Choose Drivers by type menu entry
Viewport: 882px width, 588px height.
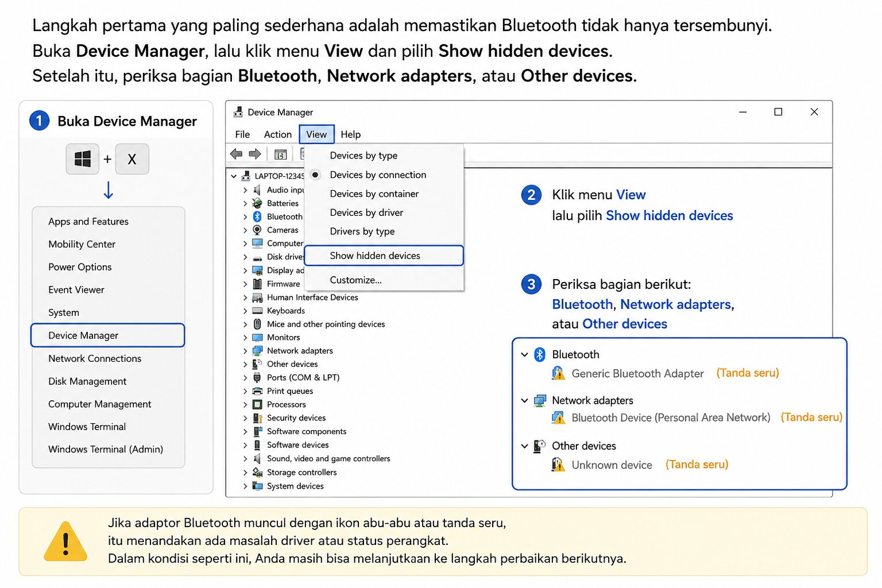(x=384, y=231)
